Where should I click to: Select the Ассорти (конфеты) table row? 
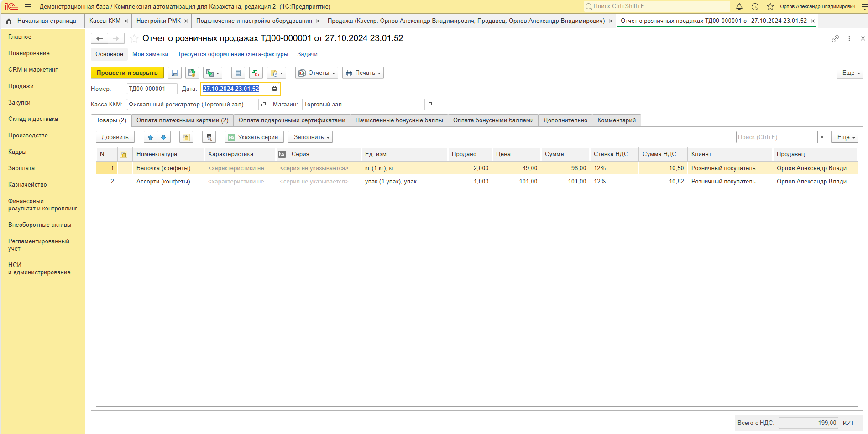(x=163, y=182)
